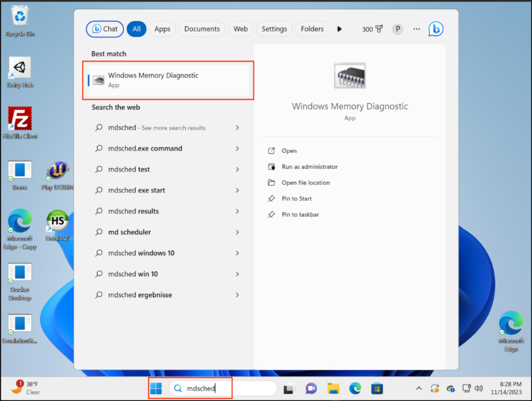Image resolution: width=532 pixels, height=401 pixels.
Task: Click Open file location for Windows Memory Diagnostic
Action: pyautogui.click(x=305, y=183)
